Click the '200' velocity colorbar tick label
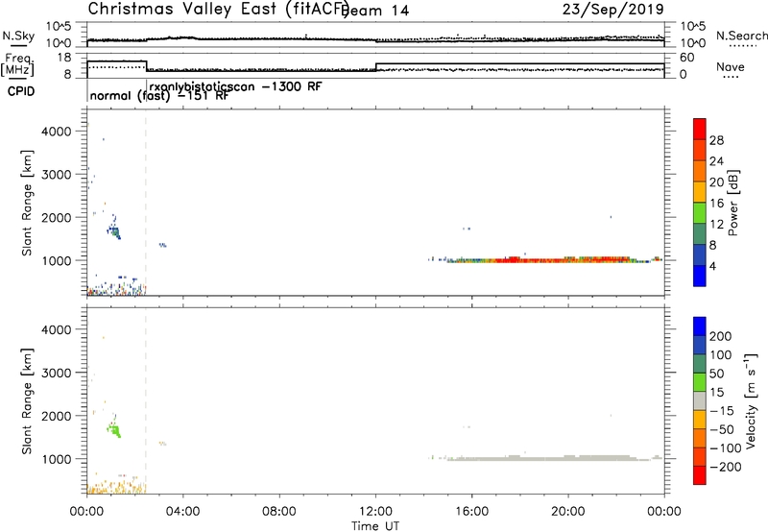This screenshot has height=532, width=768. point(721,336)
